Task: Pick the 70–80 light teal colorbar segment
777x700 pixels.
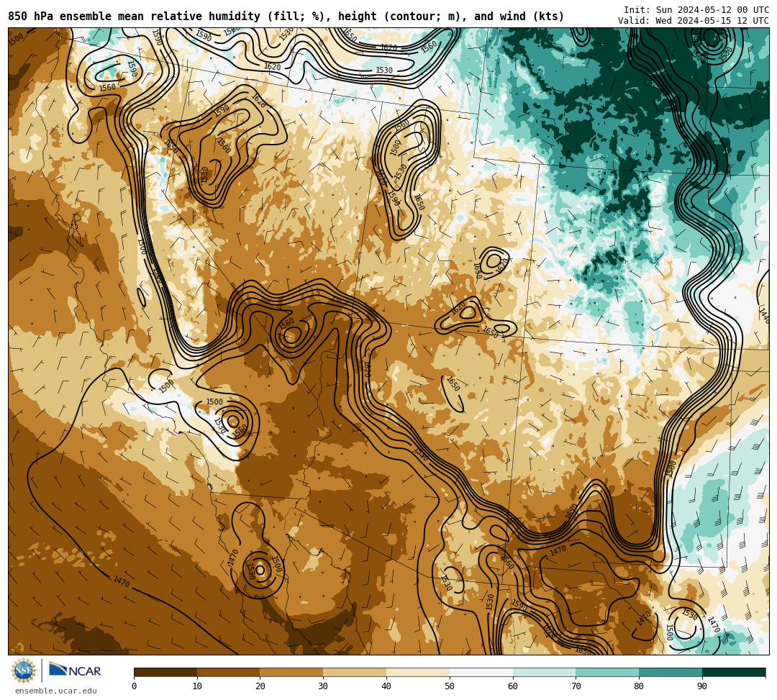Action: (607, 672)
